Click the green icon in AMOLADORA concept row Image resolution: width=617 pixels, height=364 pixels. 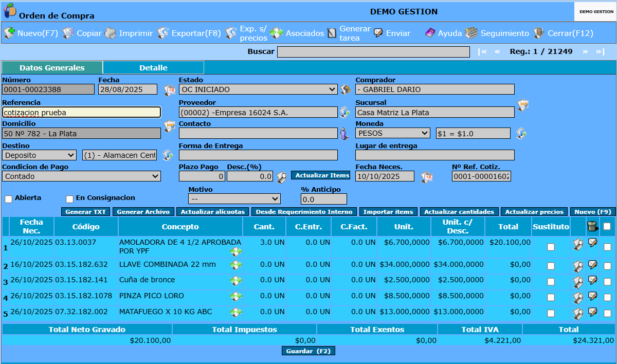click(x=236, y=251)
